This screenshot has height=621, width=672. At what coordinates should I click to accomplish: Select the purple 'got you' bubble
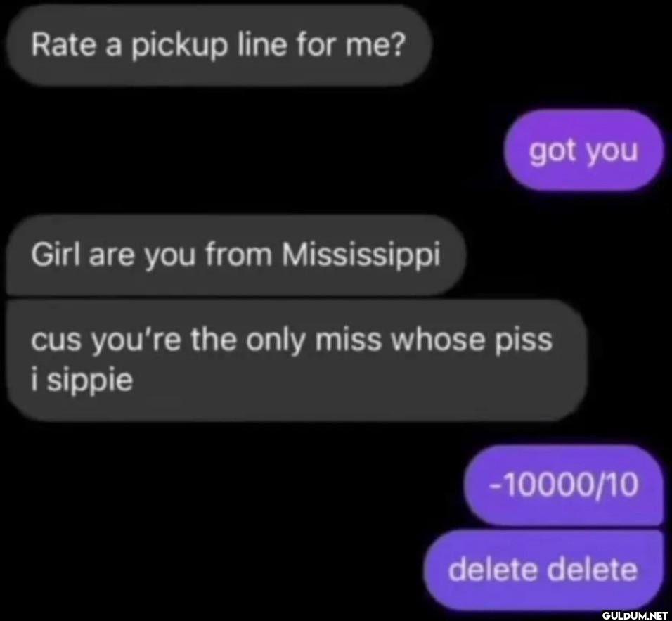click(x=583, y=150)
